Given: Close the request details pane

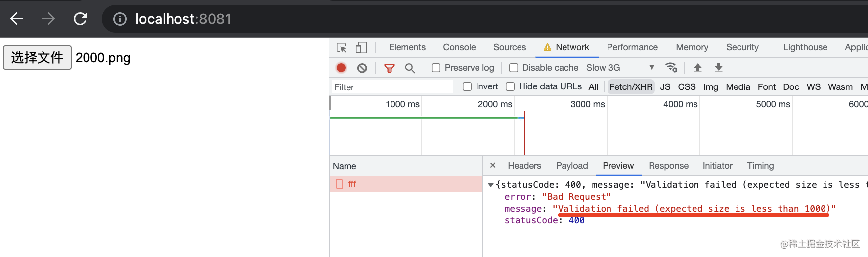Looking at the screenshot, I should click(493, 165).
